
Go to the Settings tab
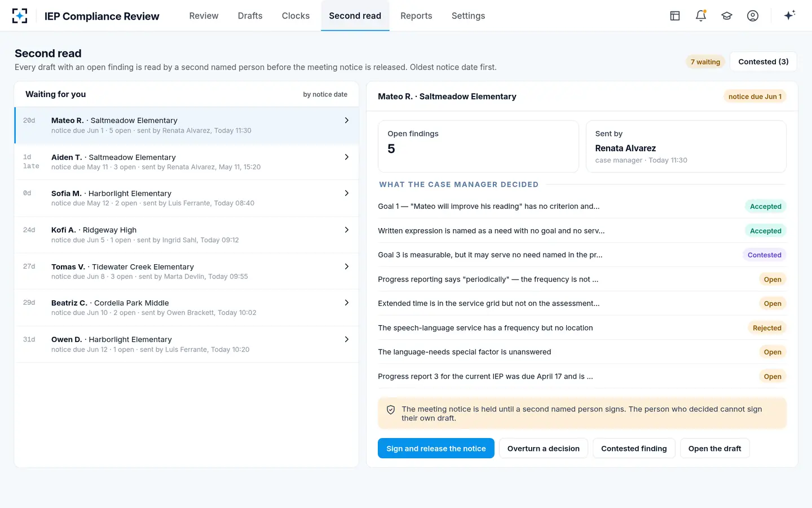click(468, 16)
